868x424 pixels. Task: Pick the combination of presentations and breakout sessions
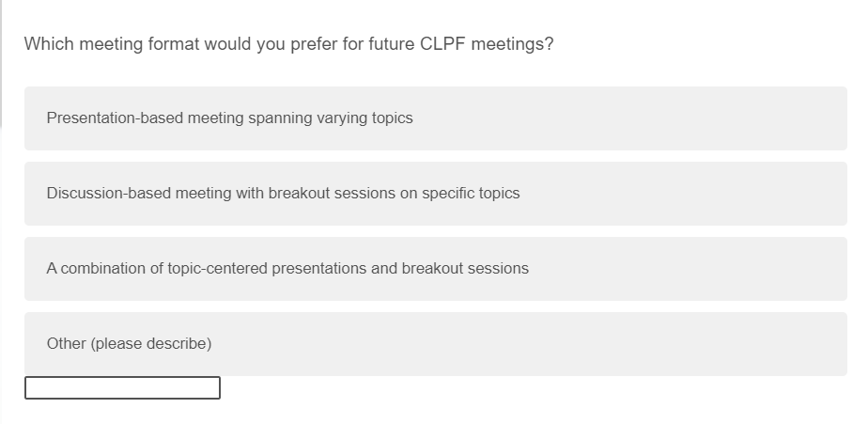coord(435,269)
